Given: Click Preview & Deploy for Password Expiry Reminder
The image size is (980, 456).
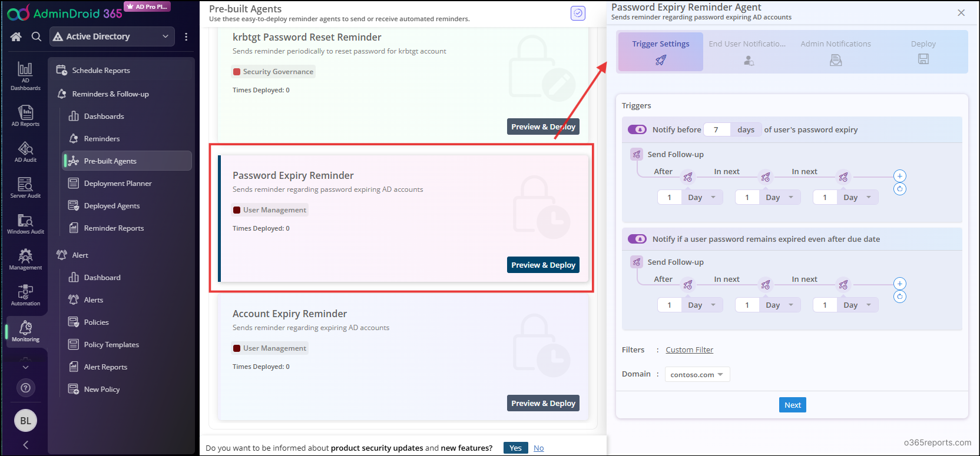Looking at the screenshot, I should point(543,265).
